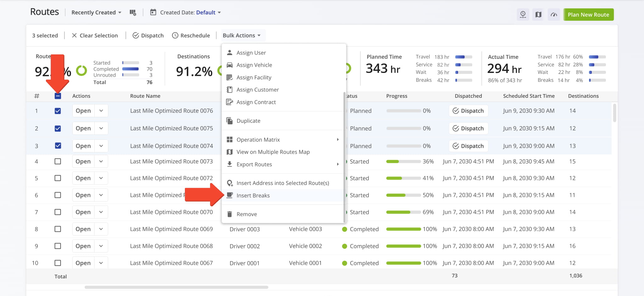This screenshot has height=296, width=644.
Task: Click the speedometer gauge icon at top right
Action: click(554, 14)
